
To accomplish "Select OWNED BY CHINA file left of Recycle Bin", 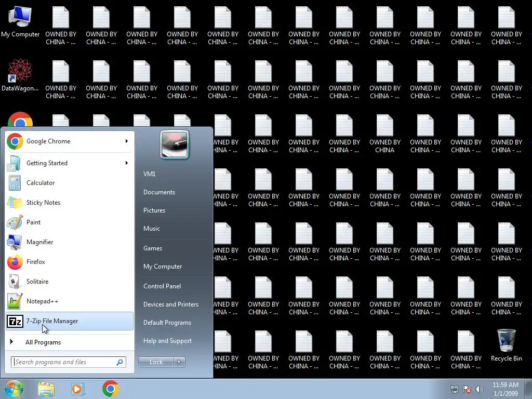I will (x=466, y=350).
